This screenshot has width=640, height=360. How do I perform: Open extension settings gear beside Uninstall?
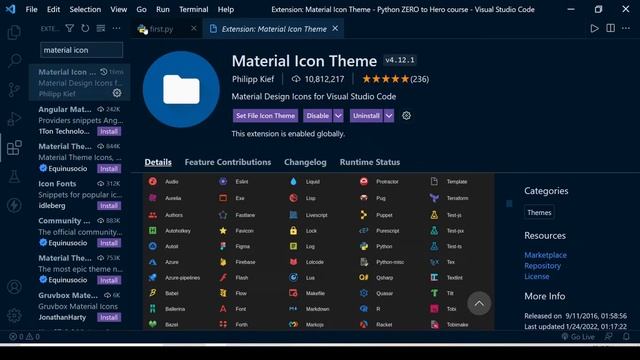406,116
